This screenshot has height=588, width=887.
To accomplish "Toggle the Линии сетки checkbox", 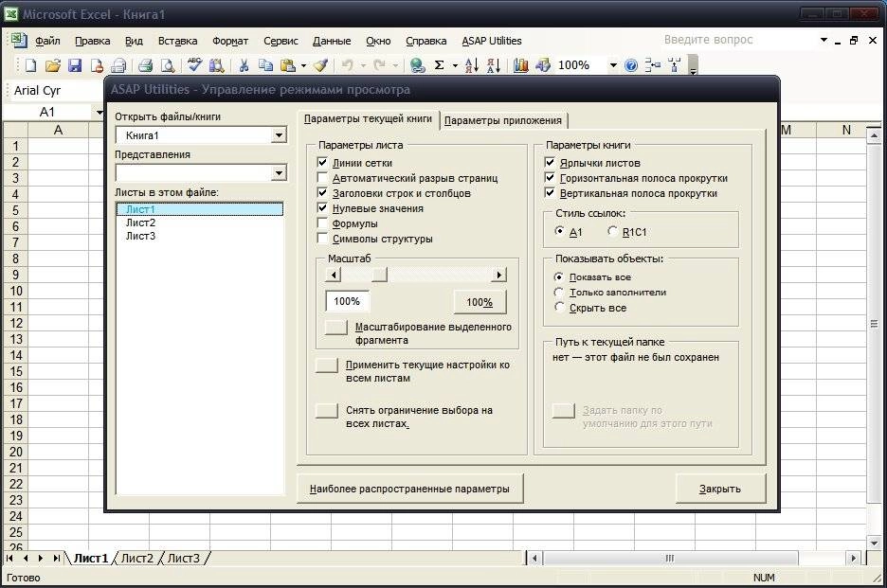I will pos(322,162).
